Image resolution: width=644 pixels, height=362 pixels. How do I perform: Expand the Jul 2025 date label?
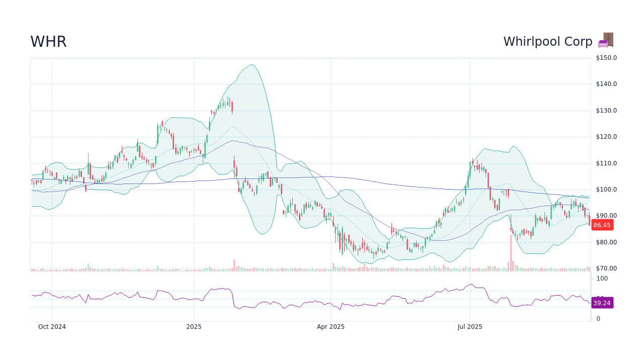[x=470, y=326]
